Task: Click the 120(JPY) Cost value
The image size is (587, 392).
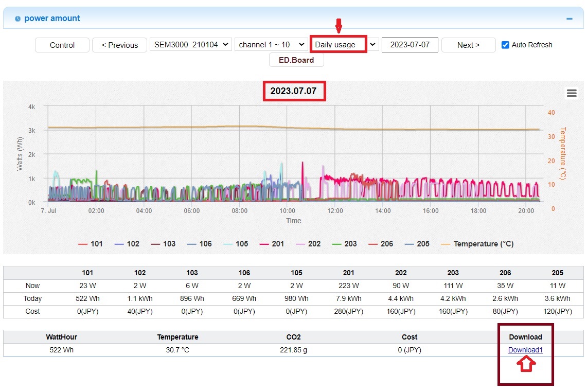Action: pyautogui.click(x=558, y=311)
